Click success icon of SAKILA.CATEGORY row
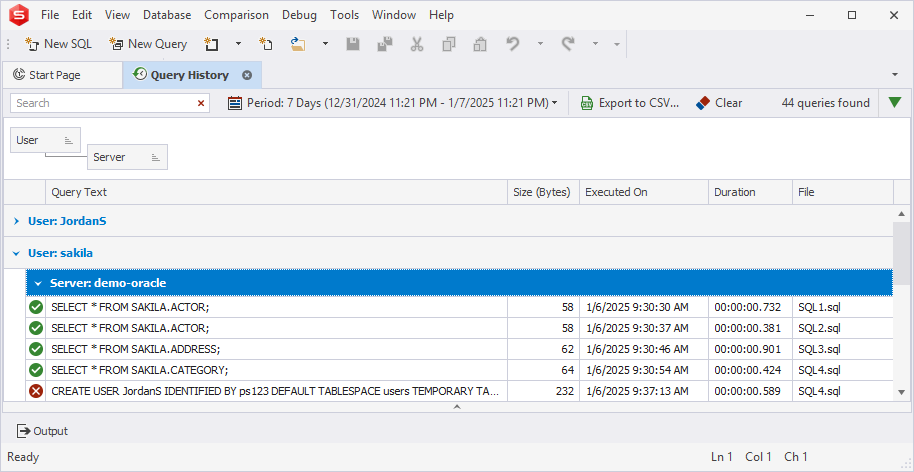 (36, 370)
